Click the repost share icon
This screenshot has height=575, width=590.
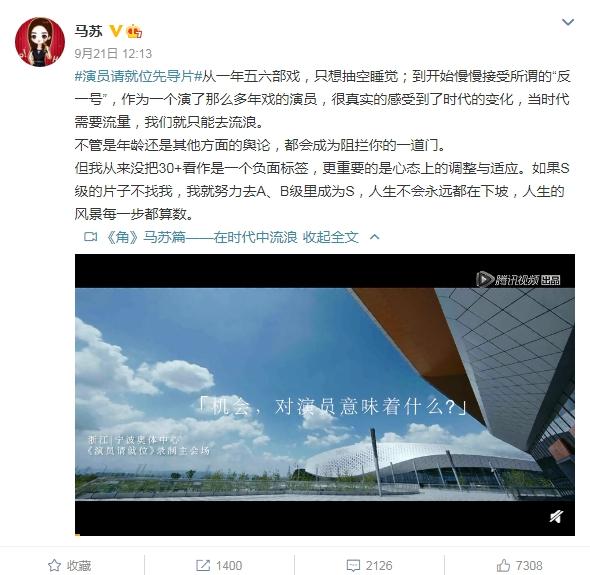coord(203,565)
